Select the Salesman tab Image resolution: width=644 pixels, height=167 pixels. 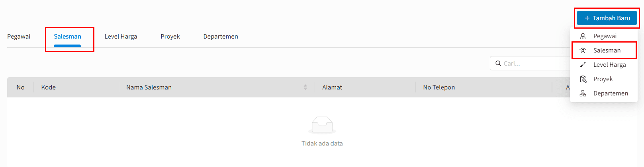coord(67,37)
